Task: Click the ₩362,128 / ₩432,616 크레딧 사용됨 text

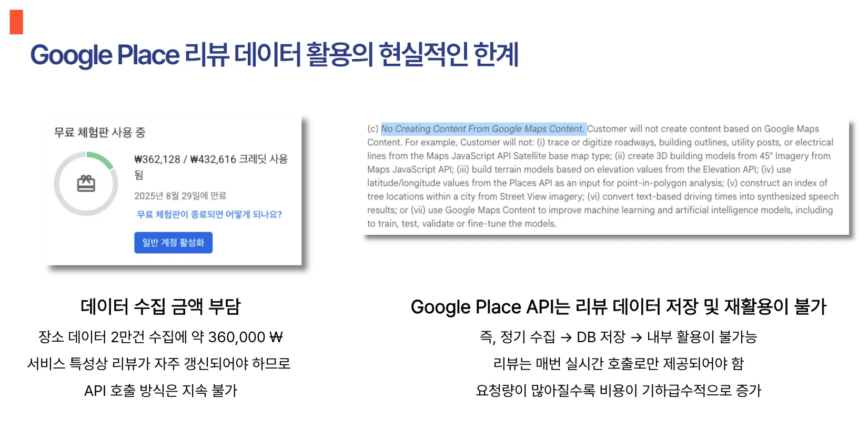Action: 211,166
